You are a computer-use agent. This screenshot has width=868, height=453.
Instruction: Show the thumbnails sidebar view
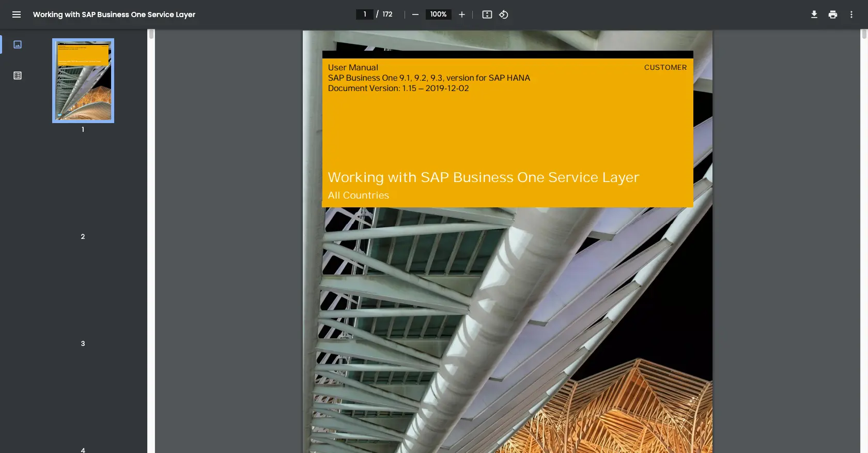(x=18, y=44)
